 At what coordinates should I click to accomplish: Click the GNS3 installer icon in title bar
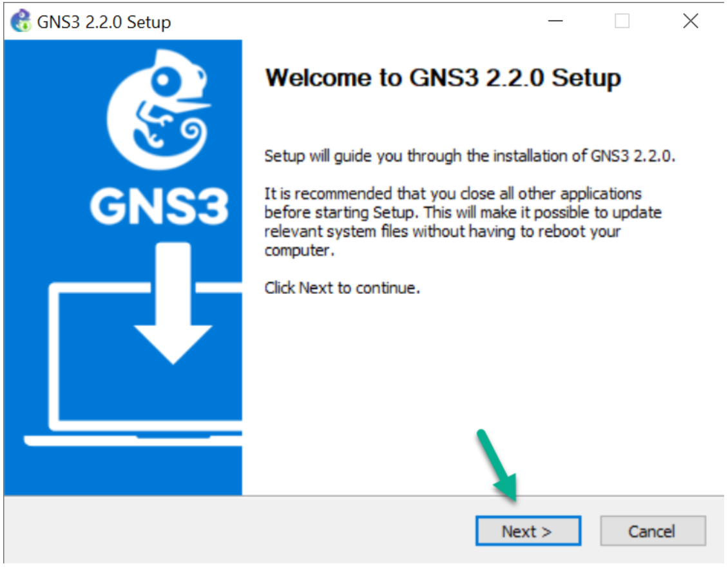tap(21, 21)
